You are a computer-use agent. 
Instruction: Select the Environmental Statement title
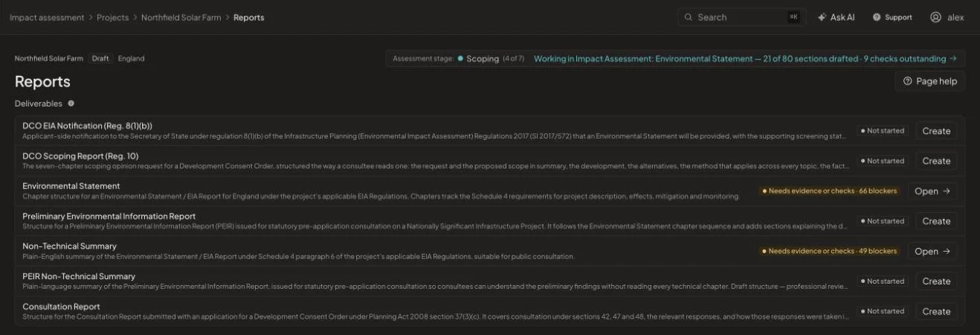coord(71,186)
